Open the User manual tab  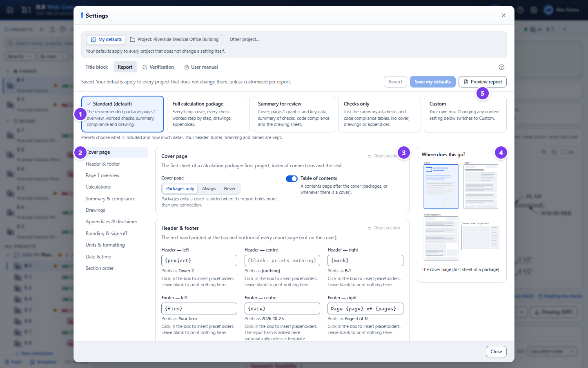pyautogui.click(x=201, y=67)
